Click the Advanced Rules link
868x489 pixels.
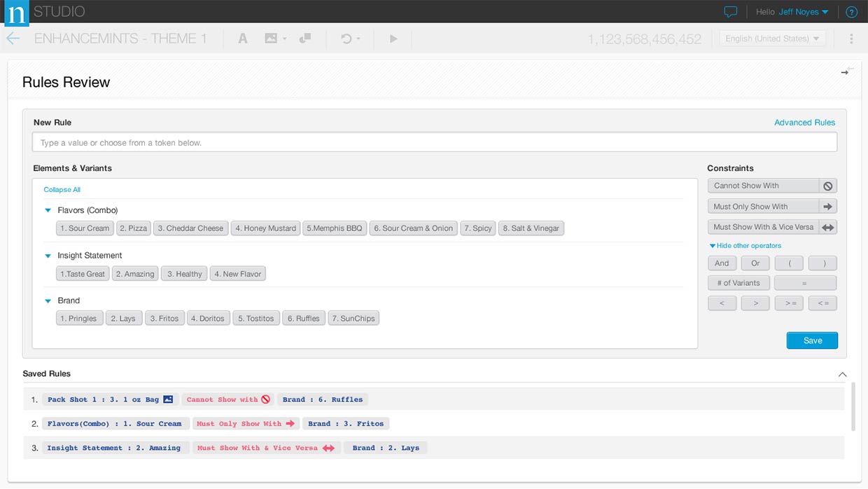(x=804, y=123)
